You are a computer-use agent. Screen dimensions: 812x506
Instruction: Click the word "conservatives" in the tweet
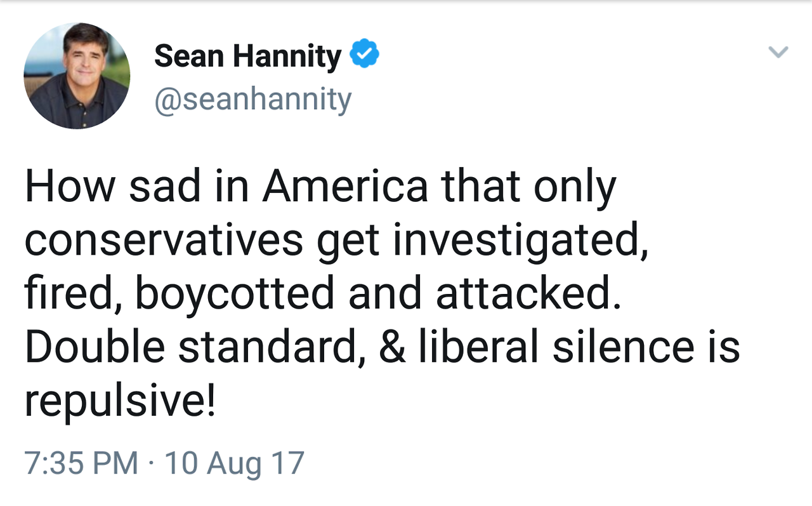tap(164, 241)
